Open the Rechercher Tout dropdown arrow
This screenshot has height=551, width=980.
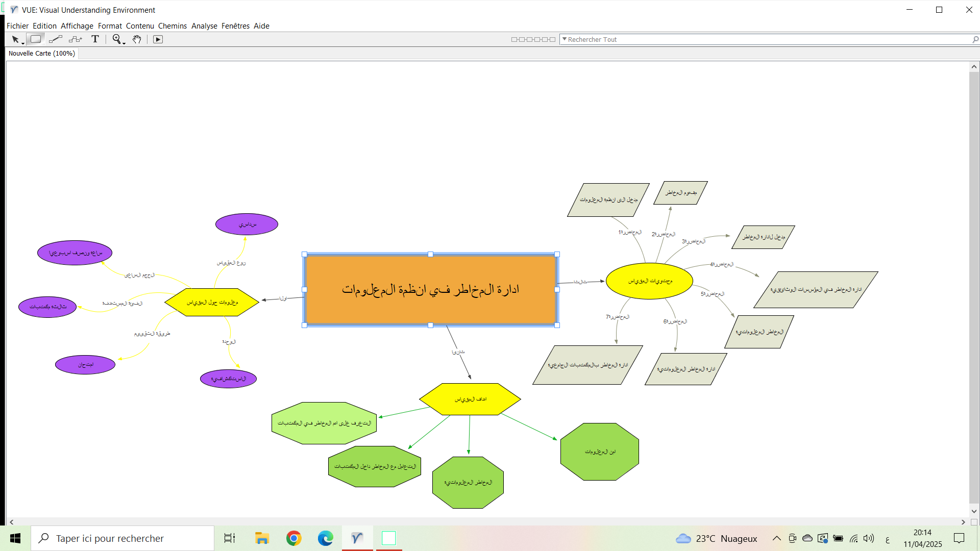[x=564, y=39]
